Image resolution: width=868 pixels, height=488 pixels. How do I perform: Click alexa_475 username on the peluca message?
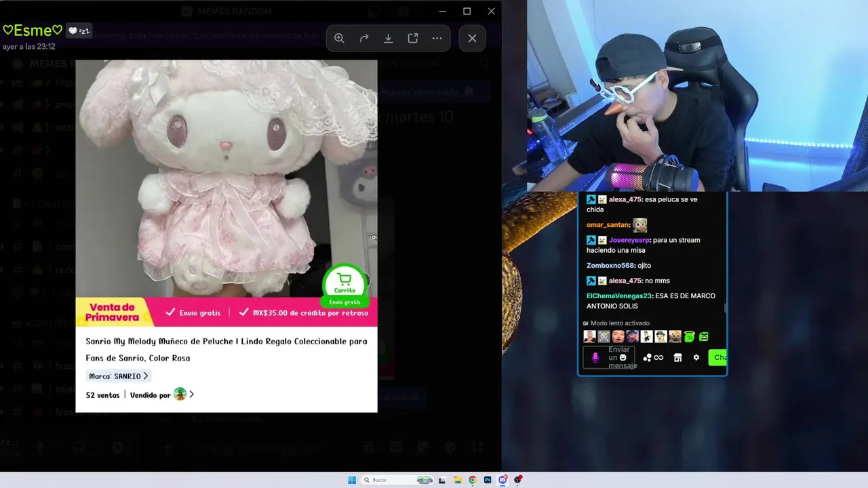click(x=625, y=200)
